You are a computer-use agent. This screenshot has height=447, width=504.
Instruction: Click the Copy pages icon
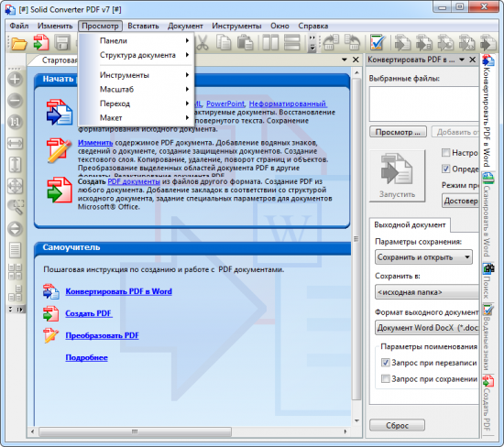point(223,43)
